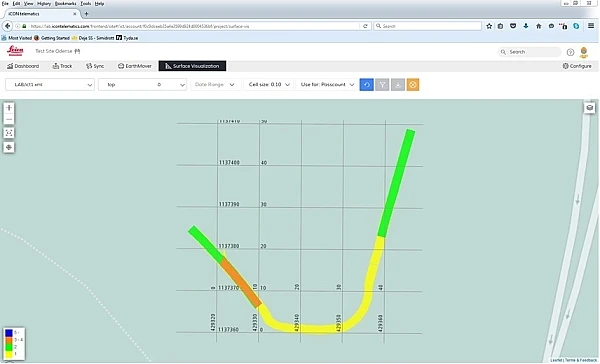Expand the surface file dropdown
600x364 pixels.
(x=50, y=85)
